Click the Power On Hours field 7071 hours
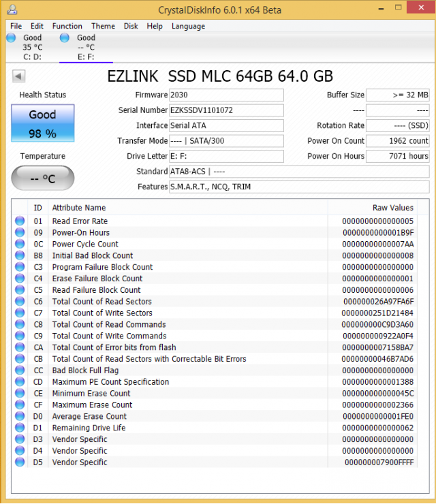This screenshot has height=504, width=436. [x=398, y=156]
